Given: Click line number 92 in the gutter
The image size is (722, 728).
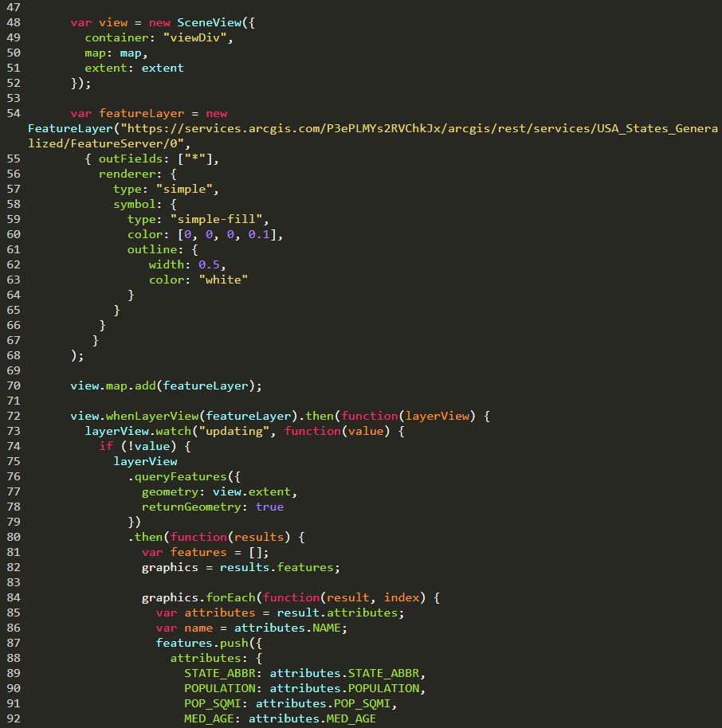Looking at the screenshot, I should pyautogui.click(x=12, y=718).
